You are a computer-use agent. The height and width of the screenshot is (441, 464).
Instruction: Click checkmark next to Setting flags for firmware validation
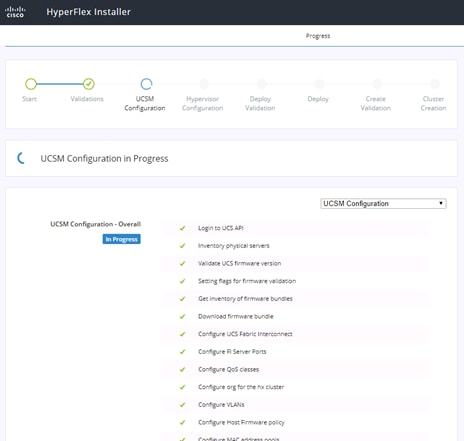point(182,281)
